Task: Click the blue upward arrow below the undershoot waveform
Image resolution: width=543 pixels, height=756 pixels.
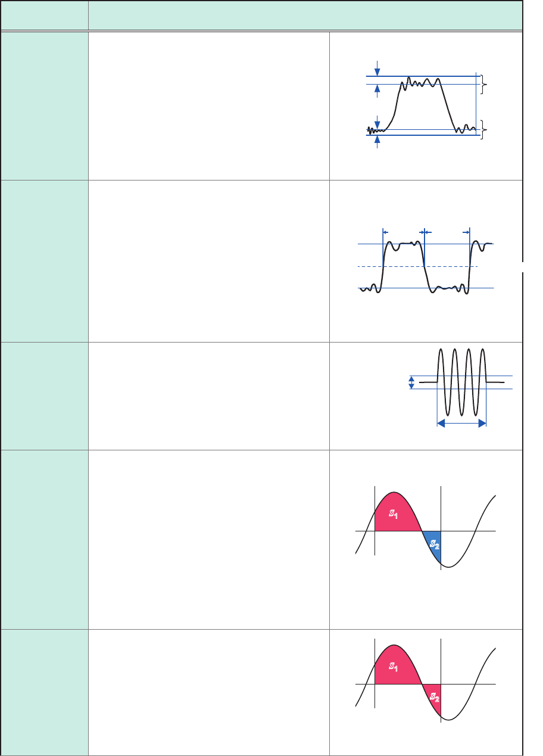Action: pyautogui.click(x=376, y=139)
